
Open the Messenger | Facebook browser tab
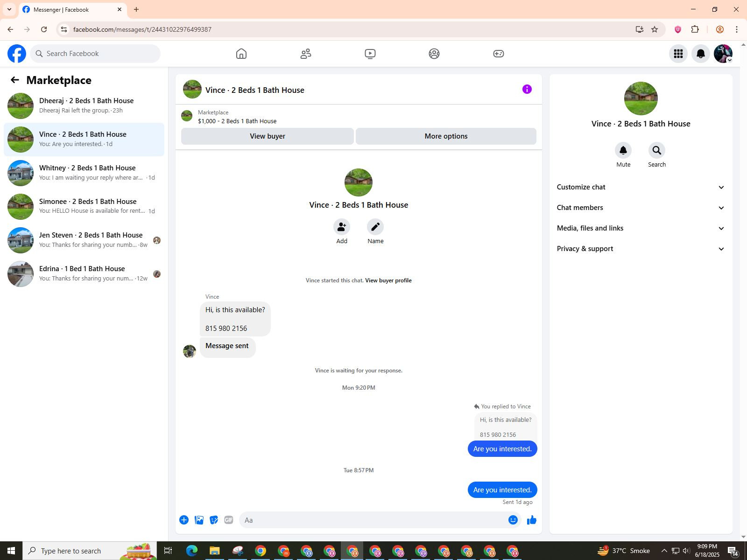tap(72, 9)
